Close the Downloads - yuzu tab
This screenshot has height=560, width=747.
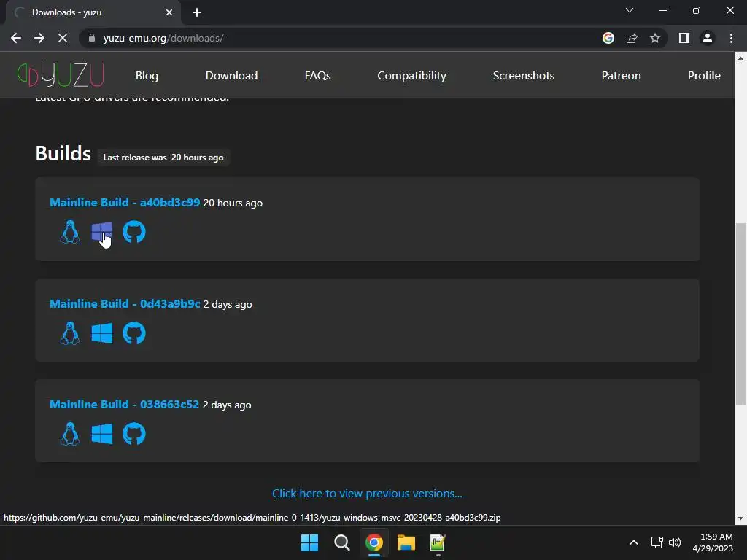click(x=169, y=12)
